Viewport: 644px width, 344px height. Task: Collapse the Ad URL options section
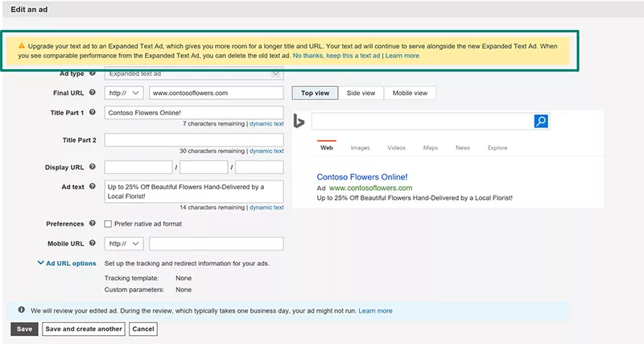point(67,263)
